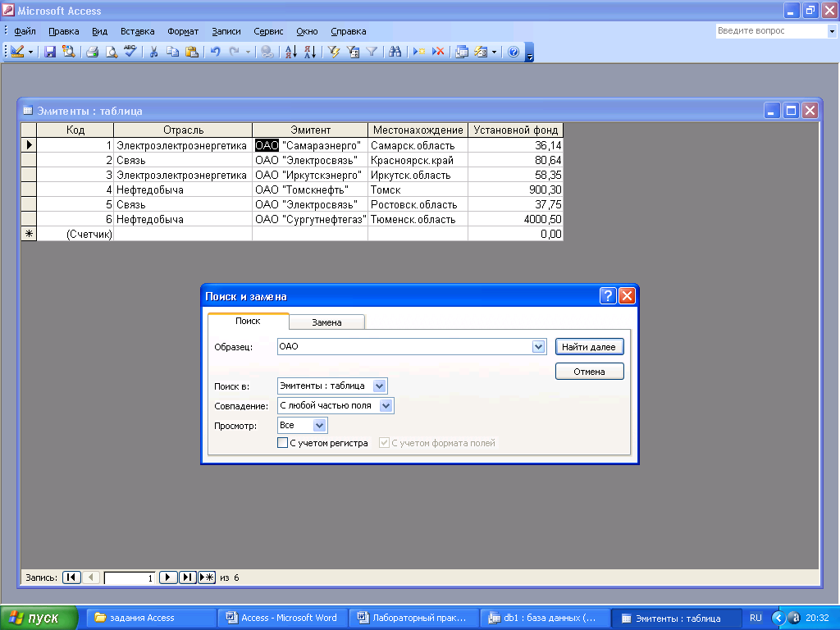This screenshot has height=630, width=840.
Task: Click the Undo arrow icon
Action: [x=216, y=52]
